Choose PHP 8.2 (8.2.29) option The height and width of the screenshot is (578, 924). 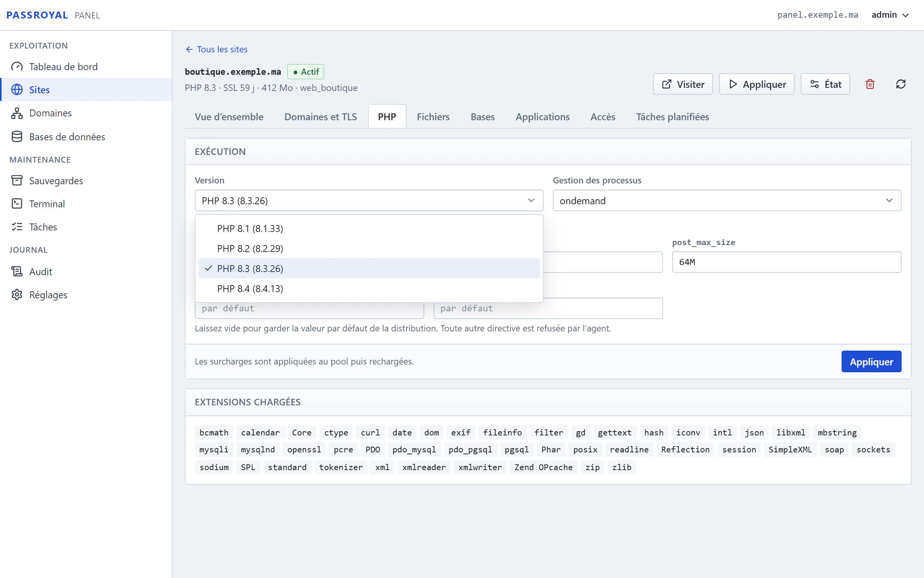pyautogui.click(x=369, y=249)
